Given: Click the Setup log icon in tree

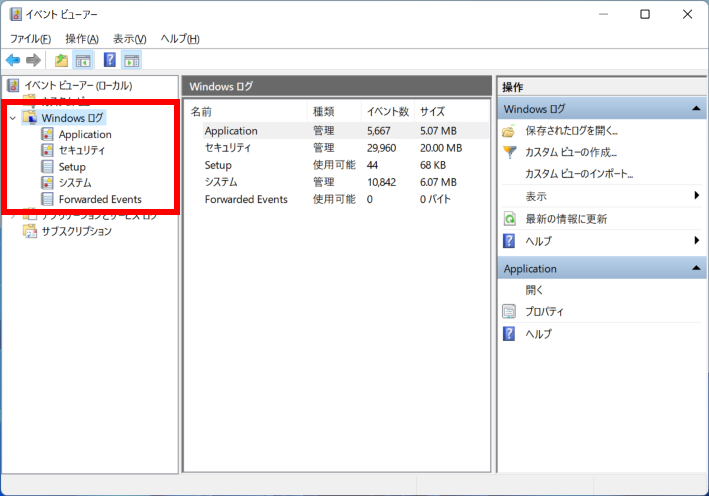Looking at the screenshot, I should (47, 167).
